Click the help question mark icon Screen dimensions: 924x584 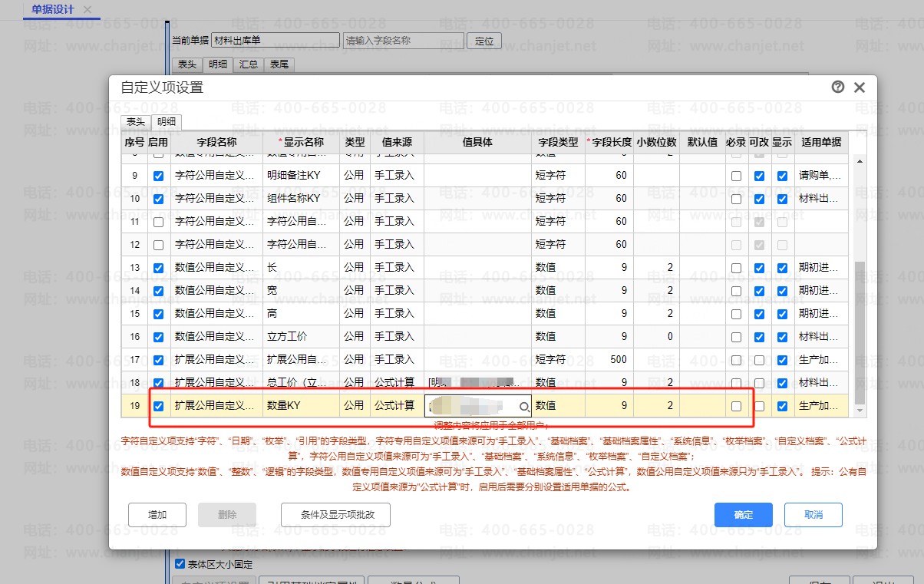click(x=838, y=87)
